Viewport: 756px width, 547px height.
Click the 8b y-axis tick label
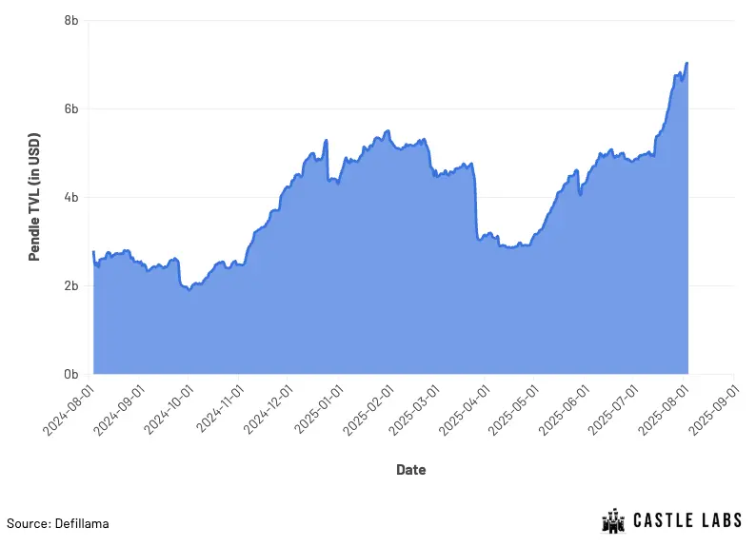(x=71, y=21)
